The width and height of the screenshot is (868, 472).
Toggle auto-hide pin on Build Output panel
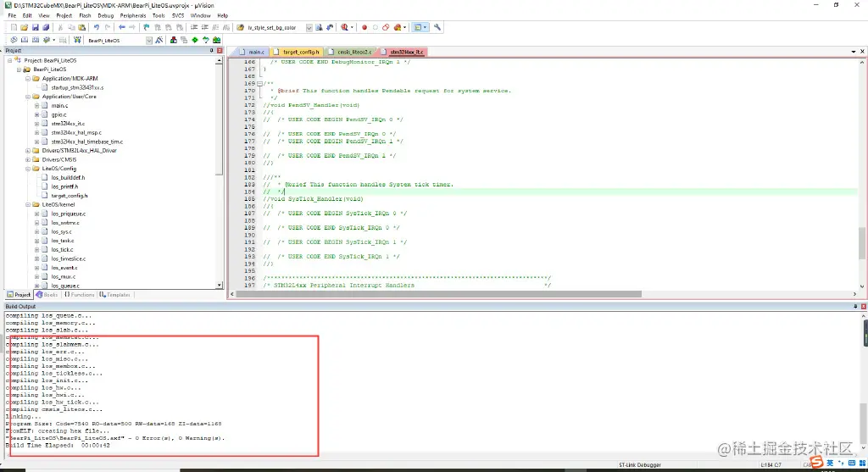coord(855,306)
